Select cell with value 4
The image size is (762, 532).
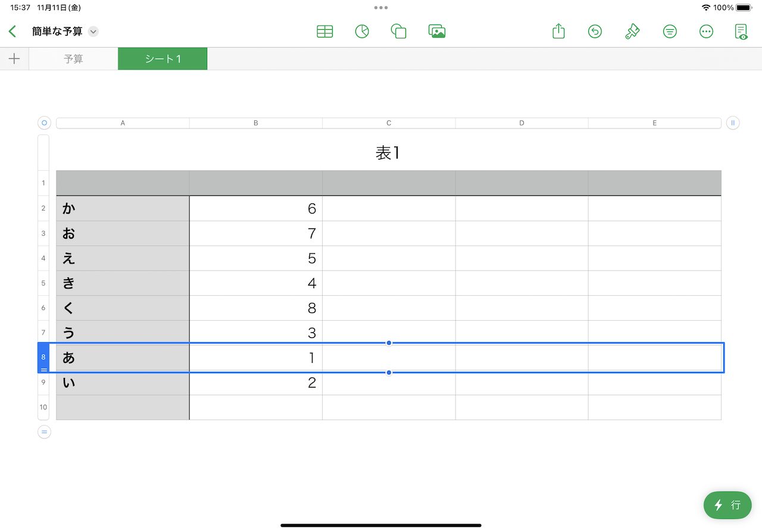tap(256, 283)
